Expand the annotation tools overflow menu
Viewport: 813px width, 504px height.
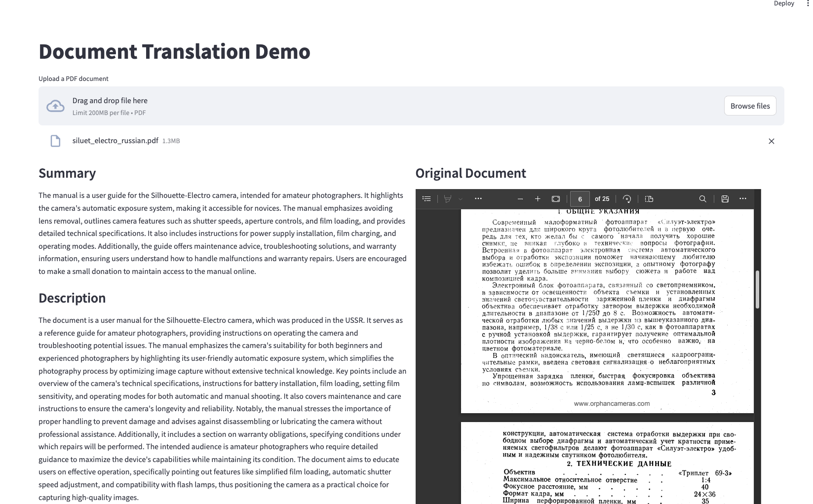478,198
